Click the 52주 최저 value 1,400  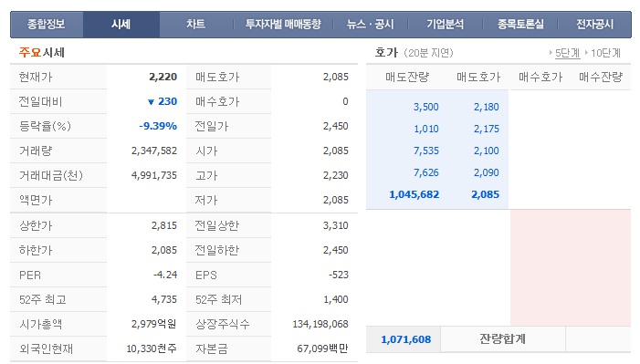click(x=336, y=299)
